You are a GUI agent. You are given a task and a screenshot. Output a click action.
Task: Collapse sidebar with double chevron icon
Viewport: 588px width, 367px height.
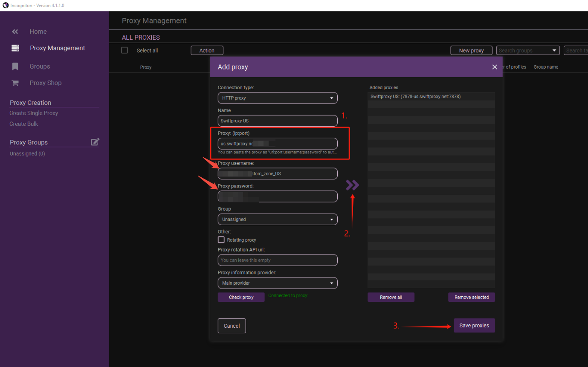(15, 32)
